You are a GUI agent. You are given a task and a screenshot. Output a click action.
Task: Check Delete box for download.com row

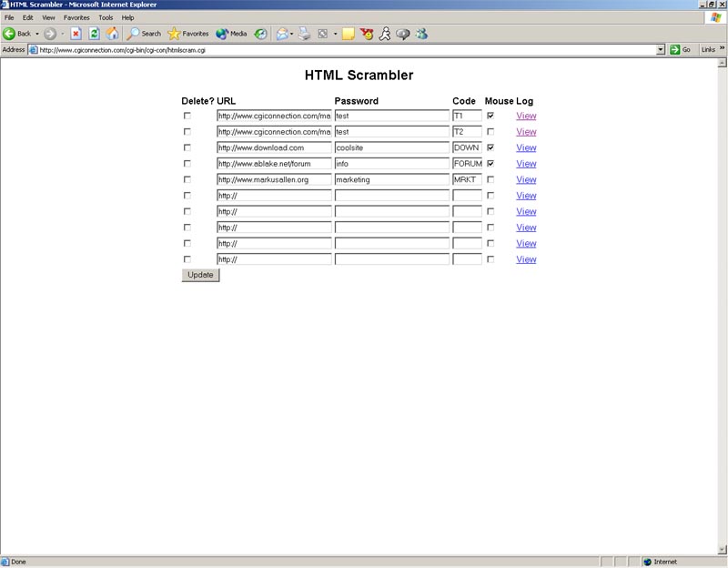pos(187,147)
